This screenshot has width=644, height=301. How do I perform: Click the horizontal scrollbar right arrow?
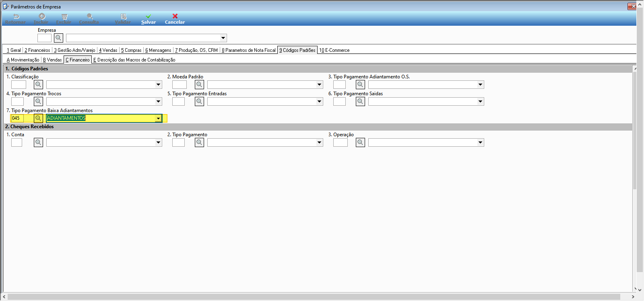633,297
